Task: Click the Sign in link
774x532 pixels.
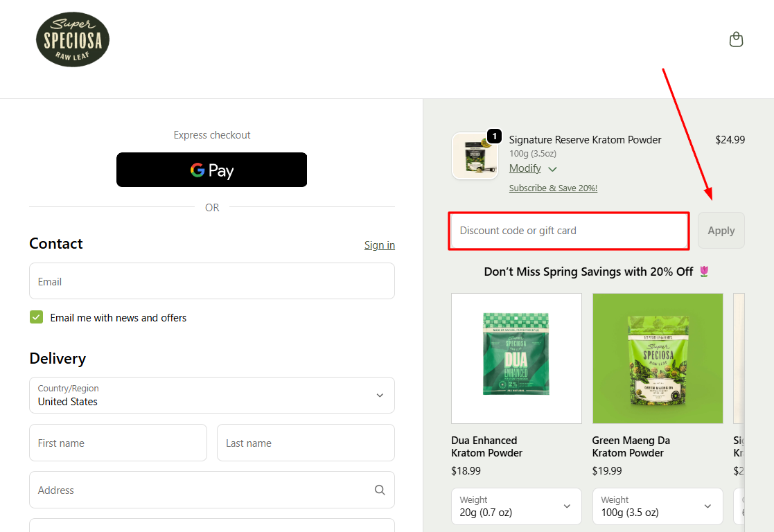Action: 380,245
